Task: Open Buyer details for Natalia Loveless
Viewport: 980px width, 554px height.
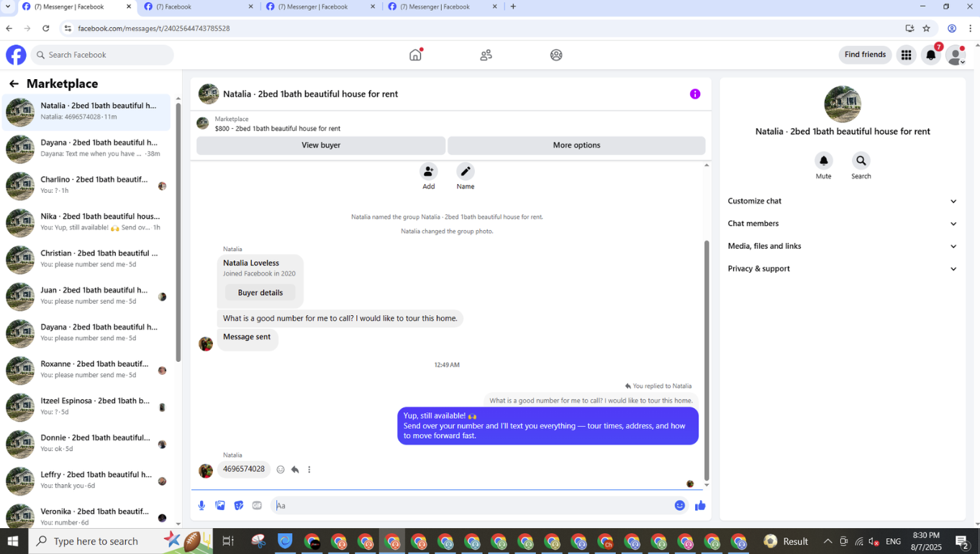Action: pyautogui.click(x=260, y=293)
